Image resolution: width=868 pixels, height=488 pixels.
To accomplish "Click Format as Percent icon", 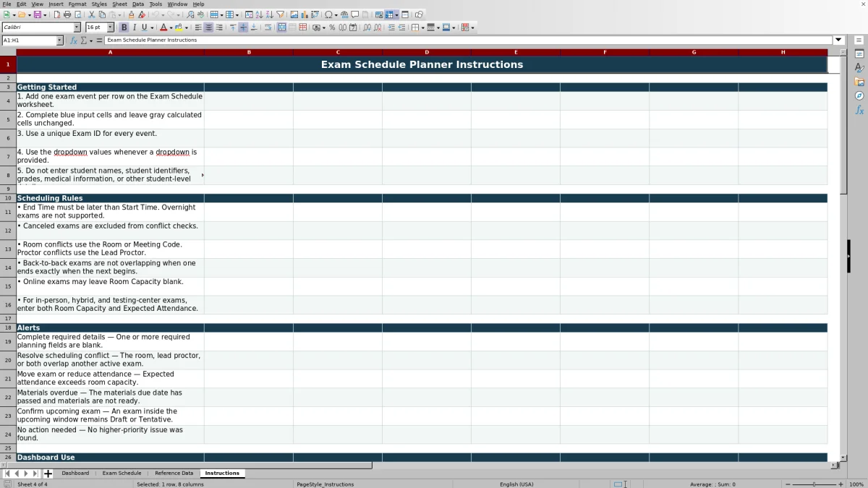I will coord(332,27).
